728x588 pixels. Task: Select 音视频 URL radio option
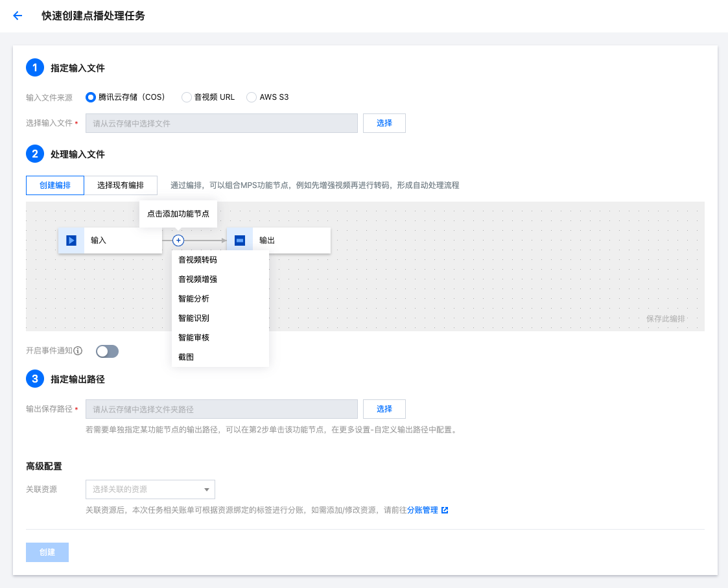tap(187, 97)
